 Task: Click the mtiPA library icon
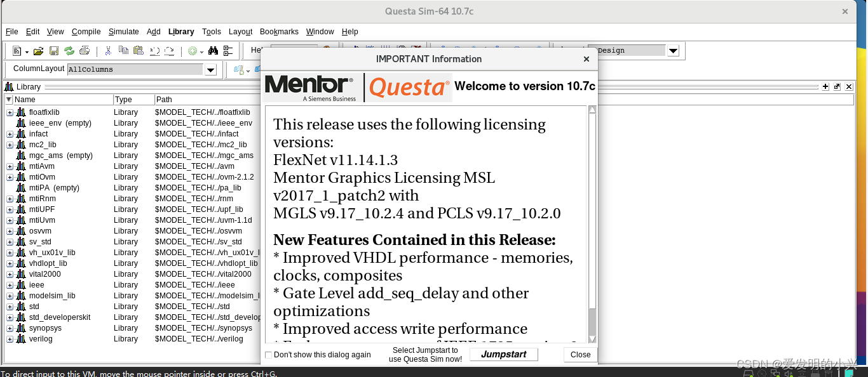tap(21, 188)
